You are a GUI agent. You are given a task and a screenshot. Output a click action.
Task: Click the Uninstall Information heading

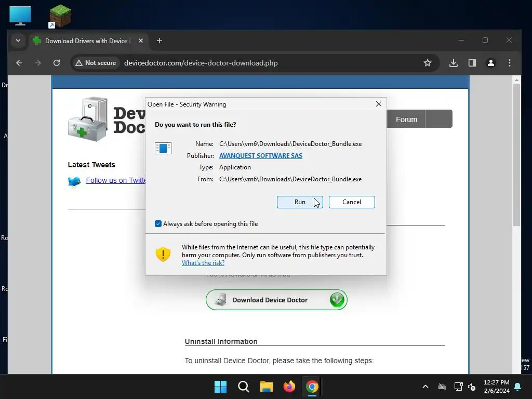[x=221, y=341]
